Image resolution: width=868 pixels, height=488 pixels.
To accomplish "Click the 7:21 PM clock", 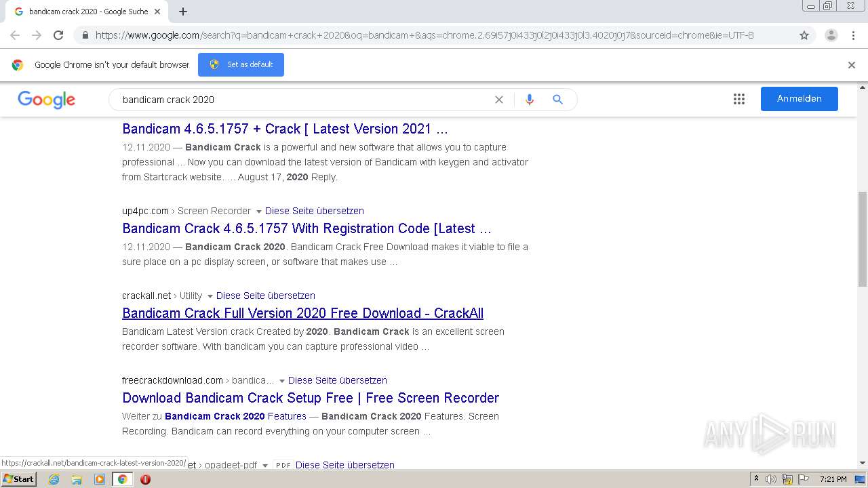I will (833, 479).
